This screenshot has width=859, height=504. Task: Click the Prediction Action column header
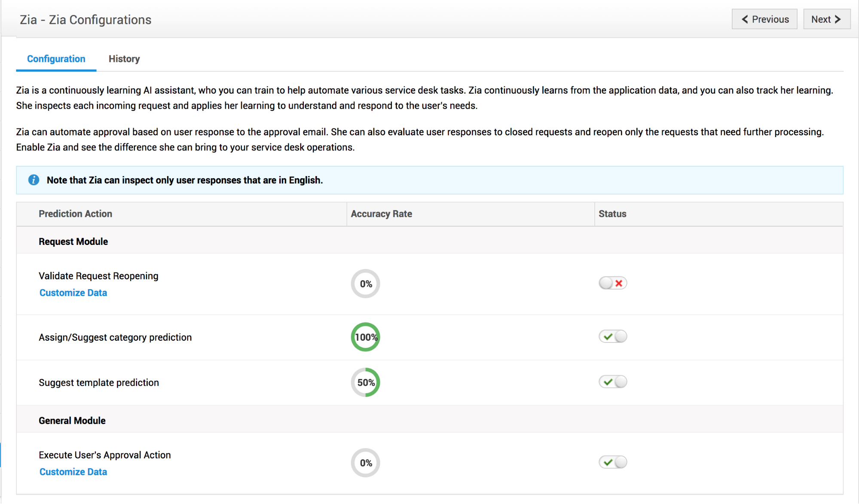pyautogui.click(x=75, y=214)
